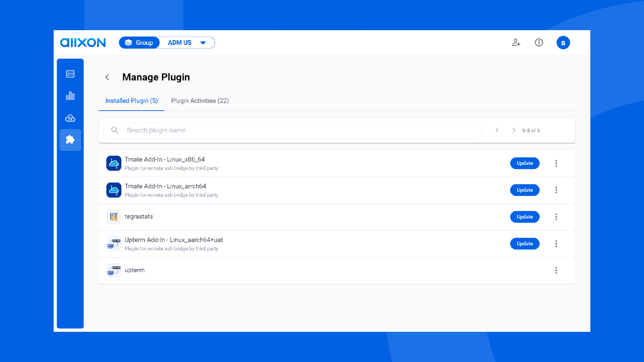Open more options for Tmate Linux_x86_64 plugin
The height and width of the screenshot is (362, 644).
point(556,163)
